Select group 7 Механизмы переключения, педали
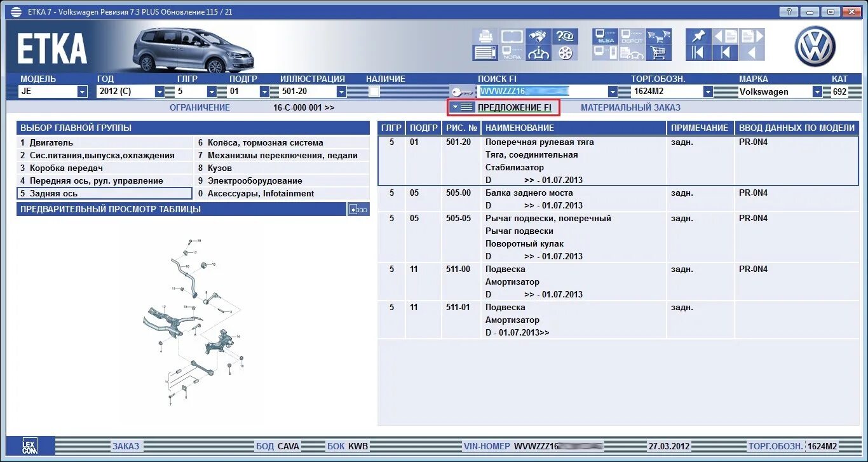 click(x=281, y=156)
